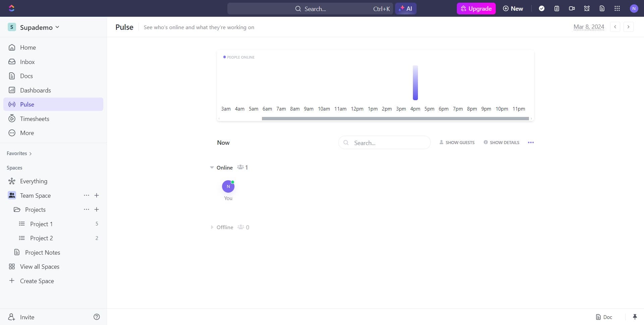Open the apps grid icon
The width and height of the screenshot is (644, 325).
point(617,8)
